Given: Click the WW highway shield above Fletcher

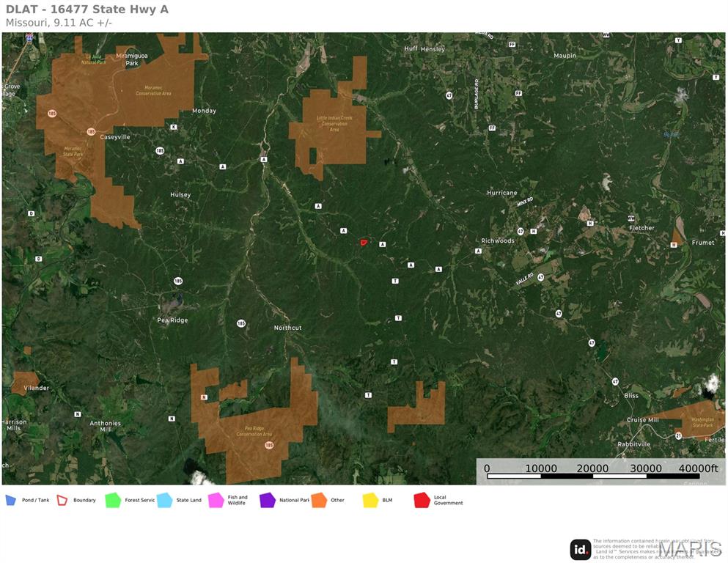Looking at the screenshot, I should 630,218.
